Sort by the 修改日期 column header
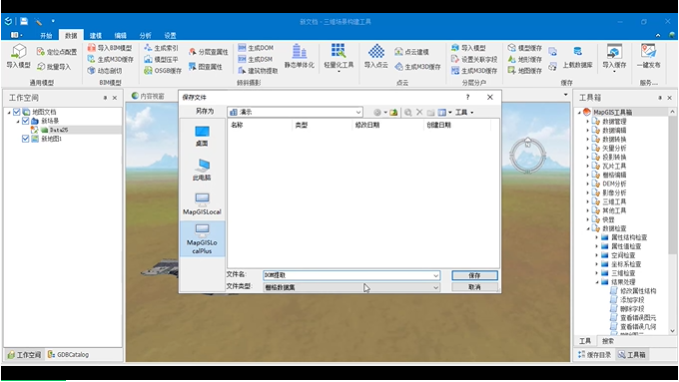Screen dimensions: 679x382 (367, 125)
